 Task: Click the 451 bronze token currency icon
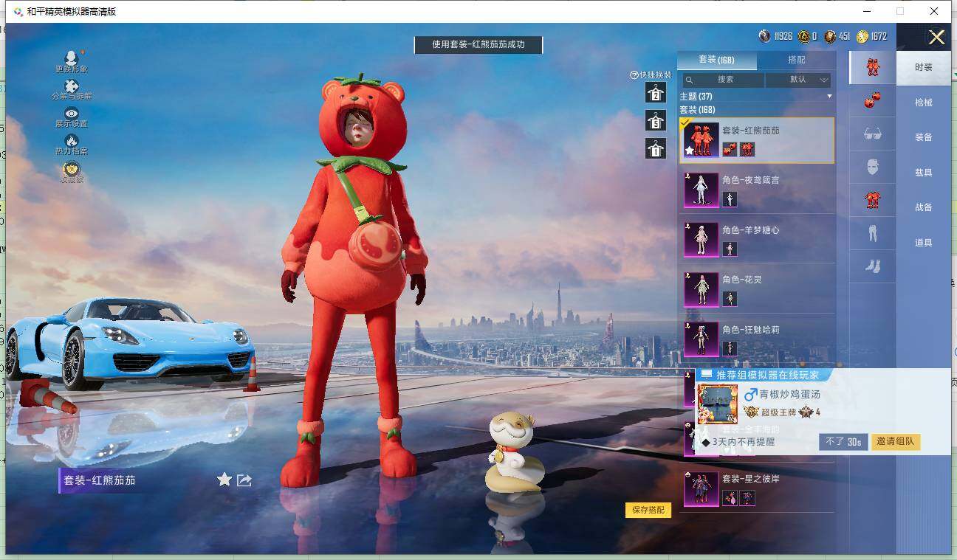[x=830, y=36]
